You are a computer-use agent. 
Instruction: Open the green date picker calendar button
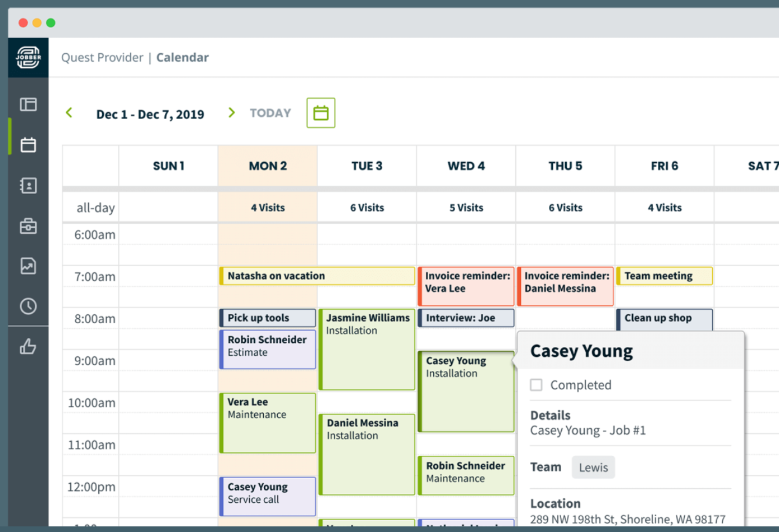320,113
